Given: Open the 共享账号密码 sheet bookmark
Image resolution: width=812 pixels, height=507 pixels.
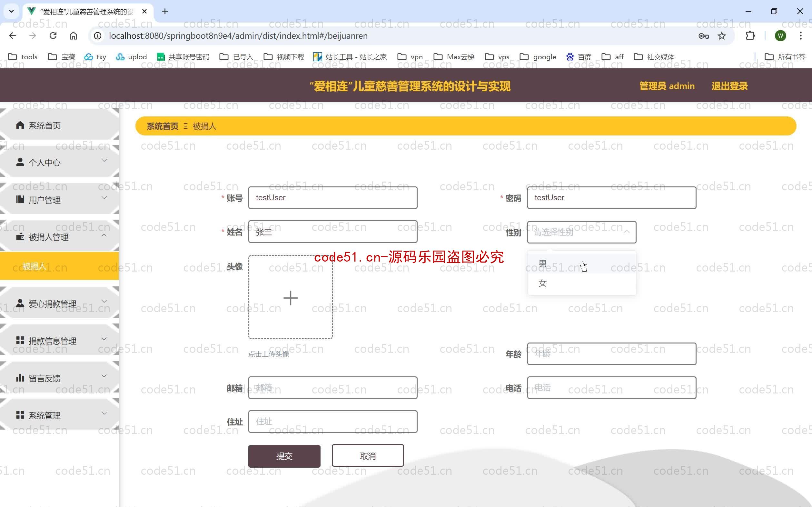Looking at the screenshot, I should 183,57.
